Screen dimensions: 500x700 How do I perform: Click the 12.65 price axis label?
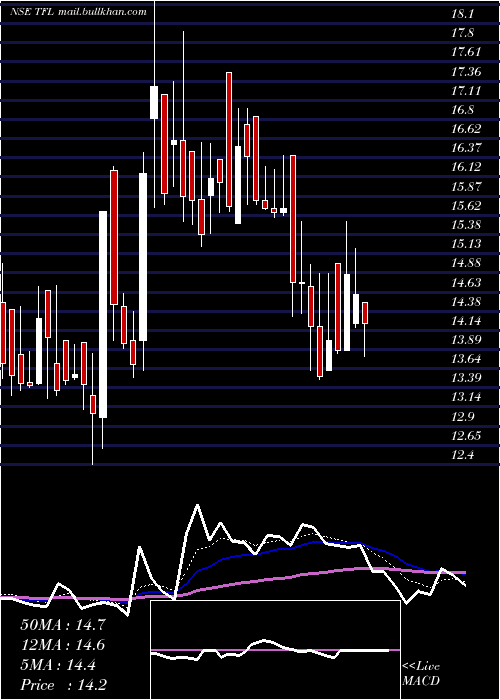pyautogui.click(x=466, y=436)
